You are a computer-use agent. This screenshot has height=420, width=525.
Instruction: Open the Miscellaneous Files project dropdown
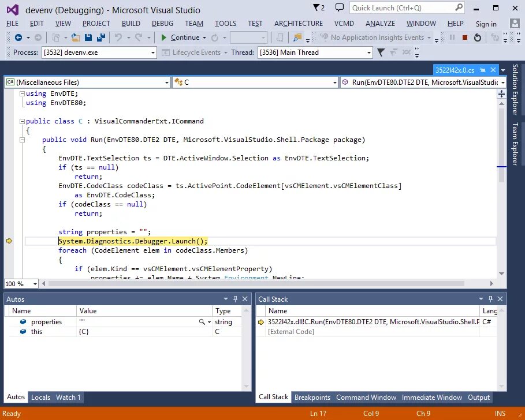pyautogui.click(x=166, y=82)
